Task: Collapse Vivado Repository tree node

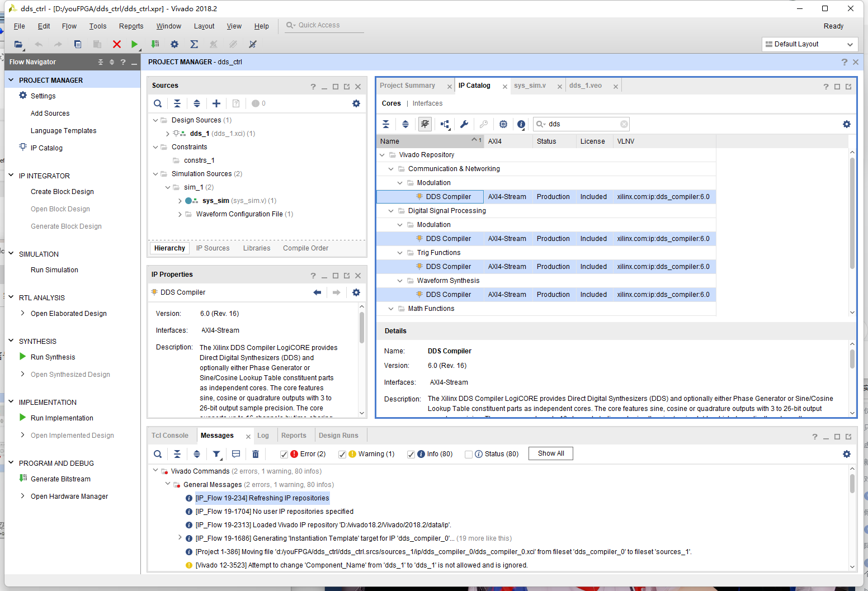Action: (x=382, y=155)
